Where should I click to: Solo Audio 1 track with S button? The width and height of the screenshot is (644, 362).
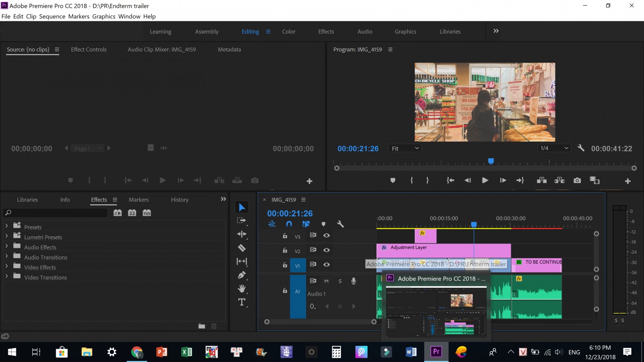pyautogui.click(x=340, y=281)
